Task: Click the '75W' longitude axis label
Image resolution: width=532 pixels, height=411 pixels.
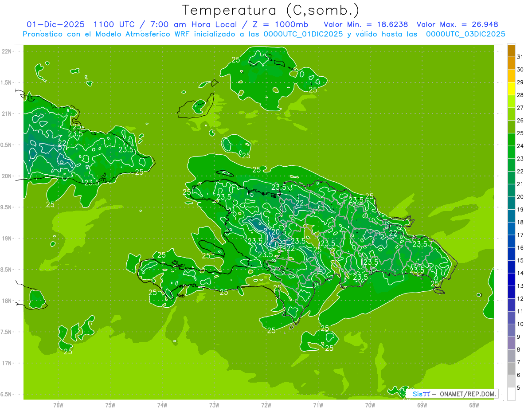Action: pyautogui.click(x=110, y=405)
